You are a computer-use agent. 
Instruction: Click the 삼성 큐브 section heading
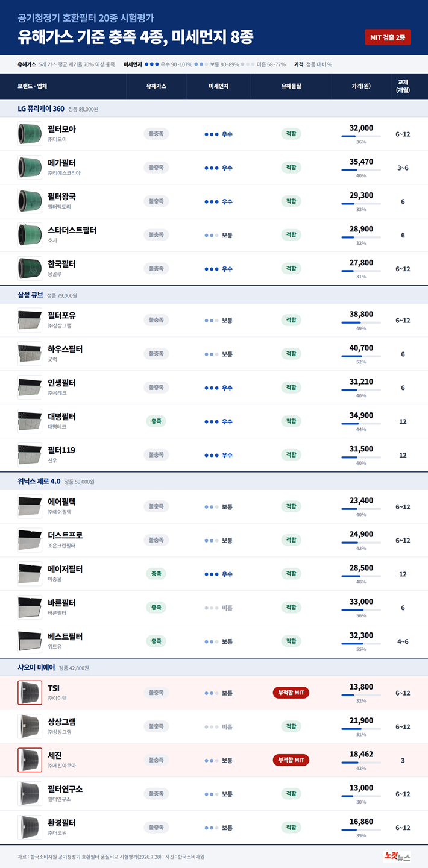(31, 295)
